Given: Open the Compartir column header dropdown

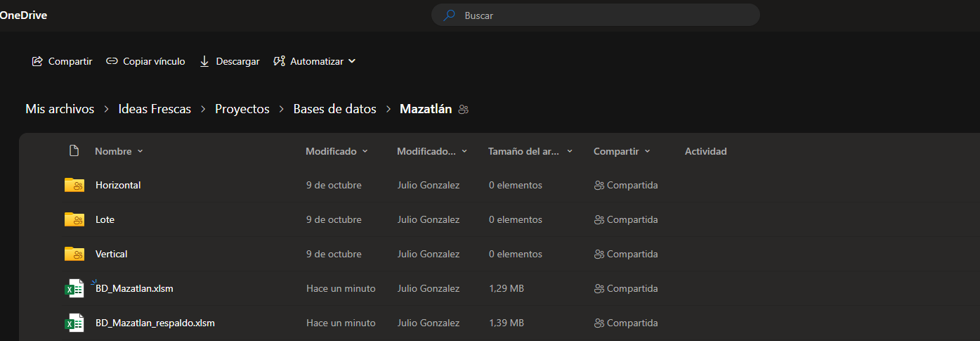Looking at the screenshot, I should 647,151.
